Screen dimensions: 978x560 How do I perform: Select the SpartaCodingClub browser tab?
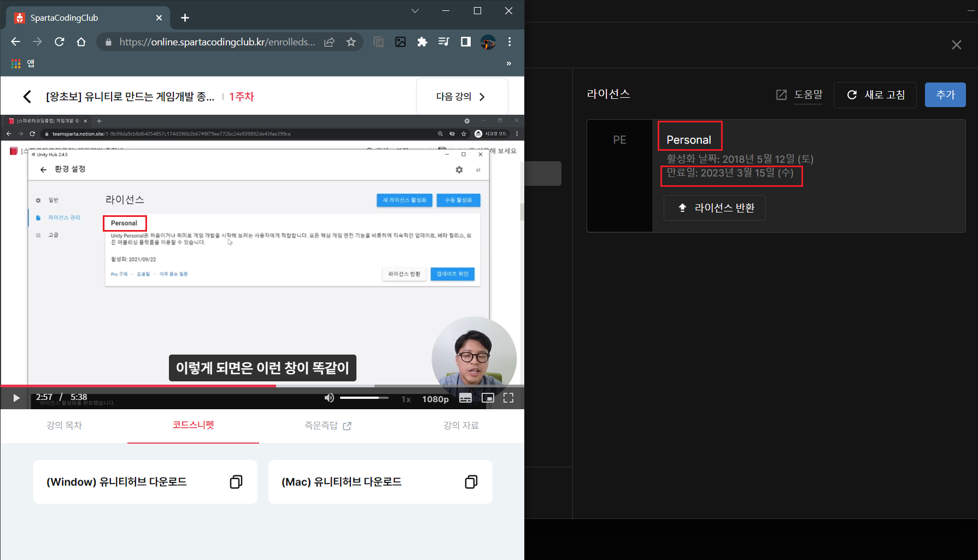[x=87, y=18]
